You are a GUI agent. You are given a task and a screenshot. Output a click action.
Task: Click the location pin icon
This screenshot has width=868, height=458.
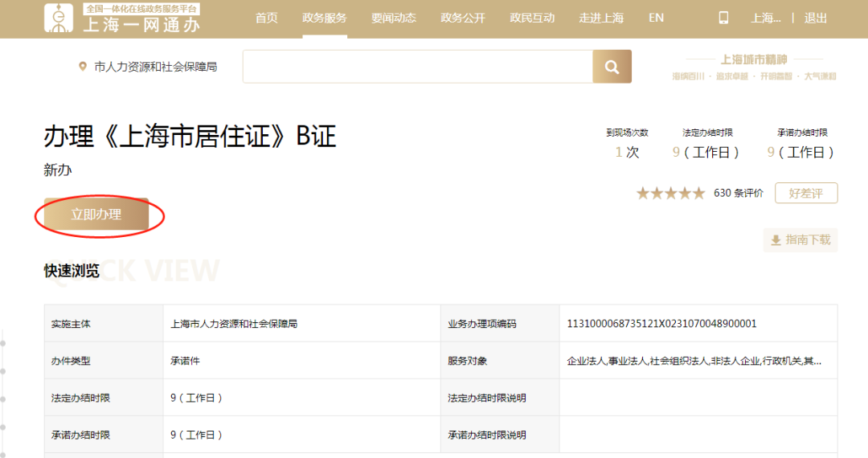(x=83, y=67)
